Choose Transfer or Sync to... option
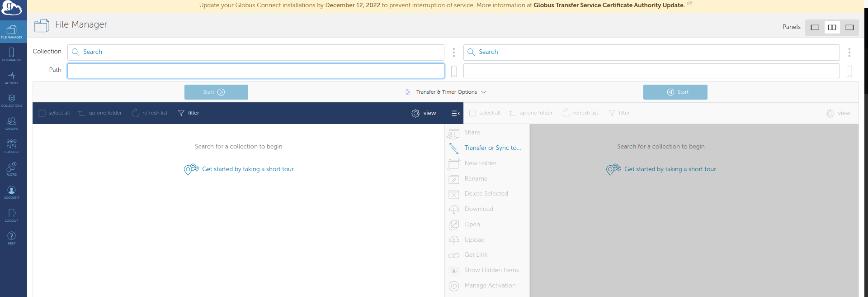Screen dimensions: 868x297 (x=492, y=148)
